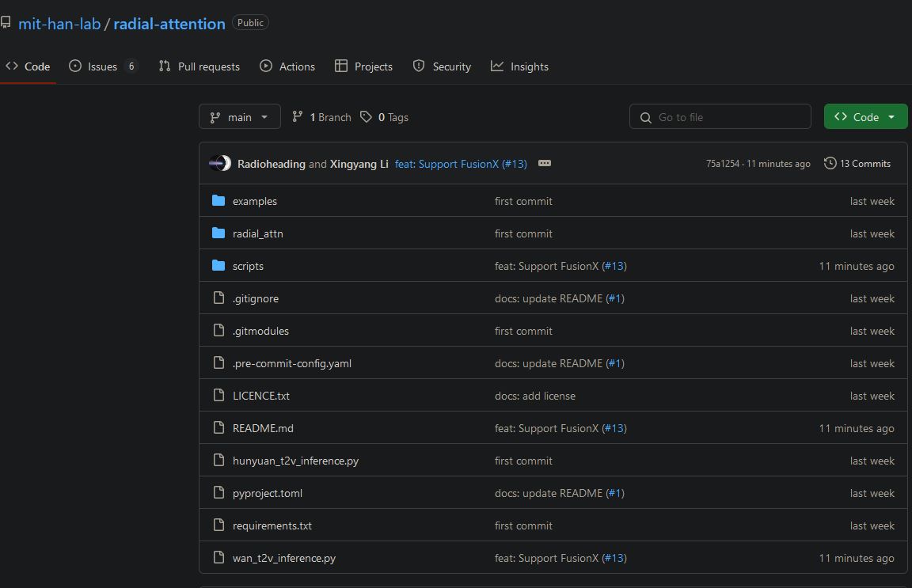This screenshot has height=588, width=912.
Task: Open first commit message in examples row
Action: click(523, 201)
